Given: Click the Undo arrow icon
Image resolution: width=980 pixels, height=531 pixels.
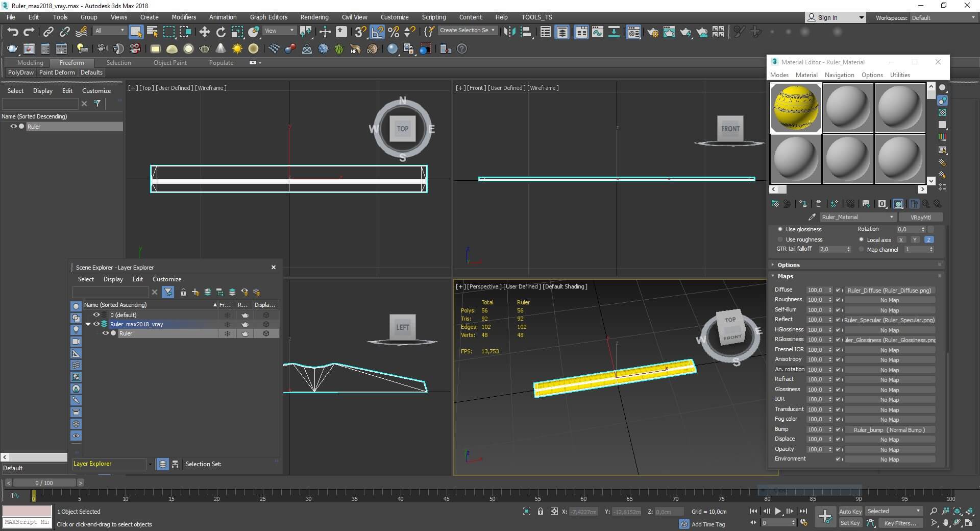Looking at the screenshot, I should pyautogui.click(x=12, y=32).
